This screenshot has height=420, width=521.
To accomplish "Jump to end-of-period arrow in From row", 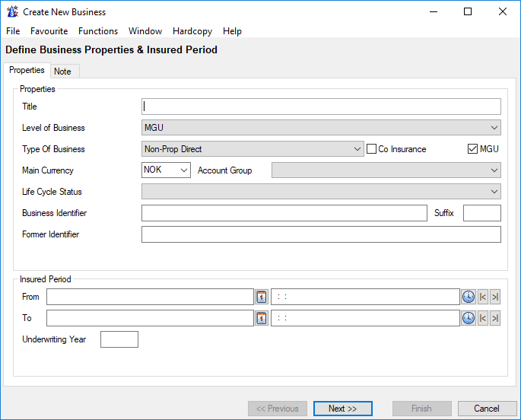I will (495, 297).
